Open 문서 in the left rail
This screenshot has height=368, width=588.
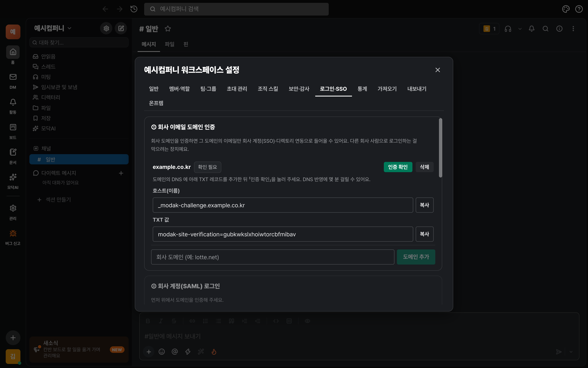[x=13, y=156]
